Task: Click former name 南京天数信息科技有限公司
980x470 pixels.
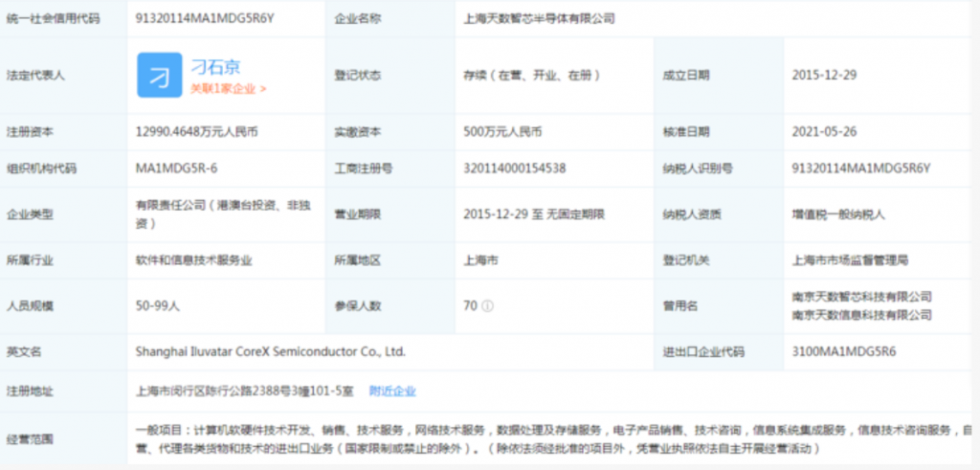Action: coord(861,314)
